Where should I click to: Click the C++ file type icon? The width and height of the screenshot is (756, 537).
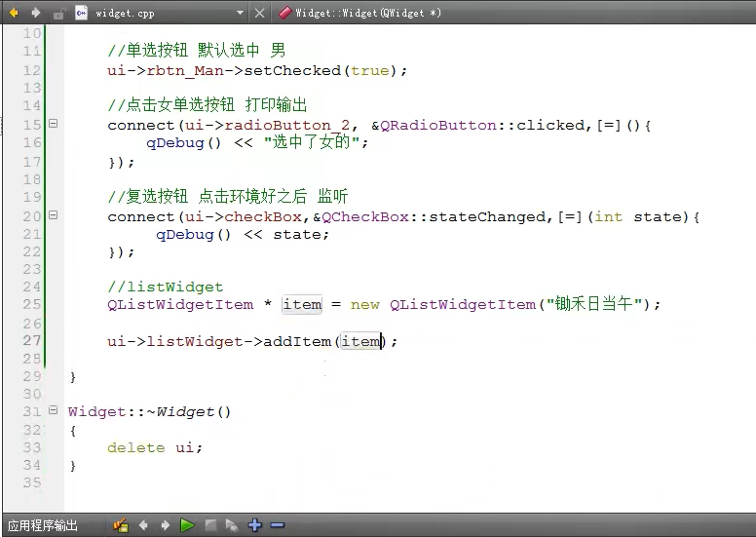click(82, 13)
